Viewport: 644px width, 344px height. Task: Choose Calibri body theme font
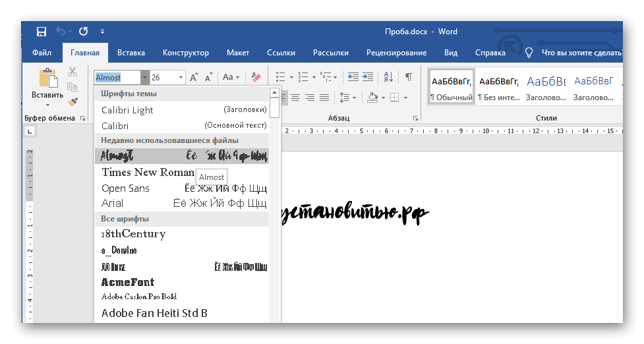coord(182,125)
